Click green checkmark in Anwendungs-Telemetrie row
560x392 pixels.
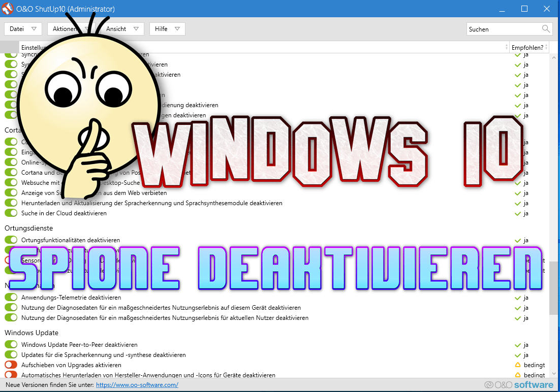coord(517,298)
